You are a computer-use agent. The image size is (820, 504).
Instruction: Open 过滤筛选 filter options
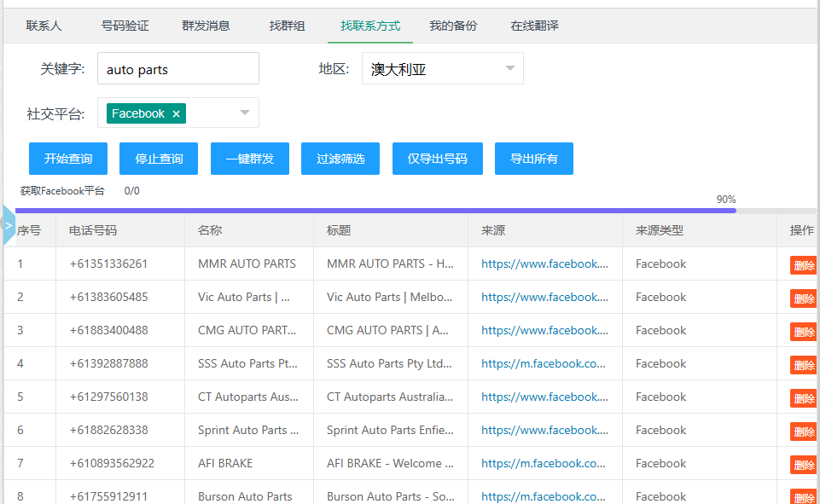coord(340,159)
